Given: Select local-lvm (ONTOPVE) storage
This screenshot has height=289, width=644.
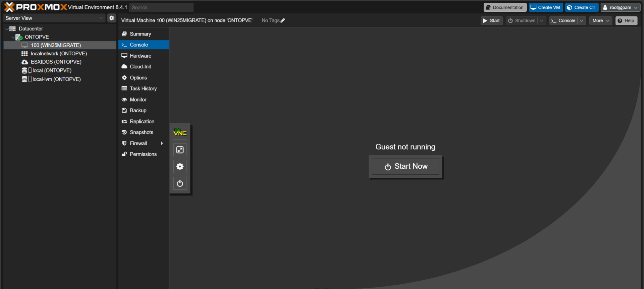Looking at the screenshot, I should pyautogui.click(x=57, y=79).
